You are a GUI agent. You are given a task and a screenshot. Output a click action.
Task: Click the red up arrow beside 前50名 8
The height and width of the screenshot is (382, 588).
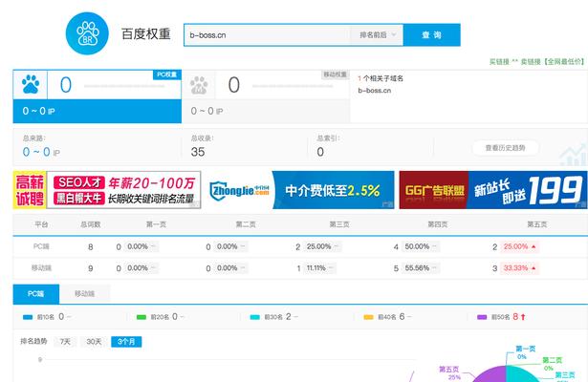tap(523, 317)
